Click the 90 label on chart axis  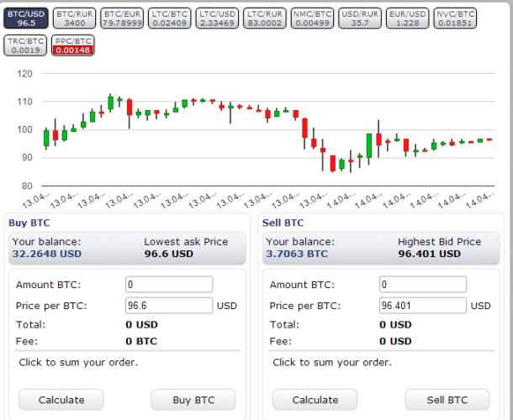[x=27, y=158]
